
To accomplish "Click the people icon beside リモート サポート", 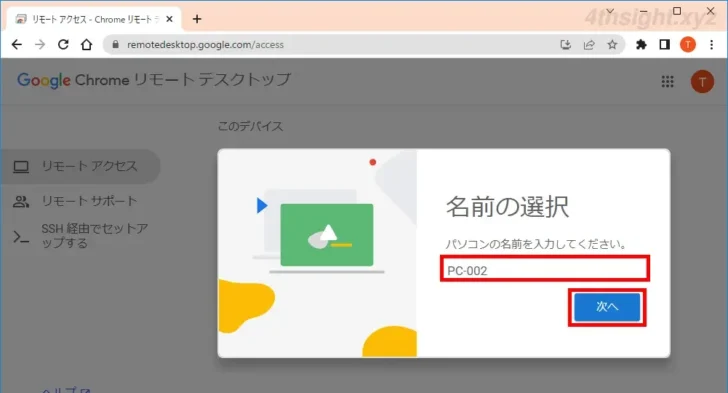I will tap(21, 202).
